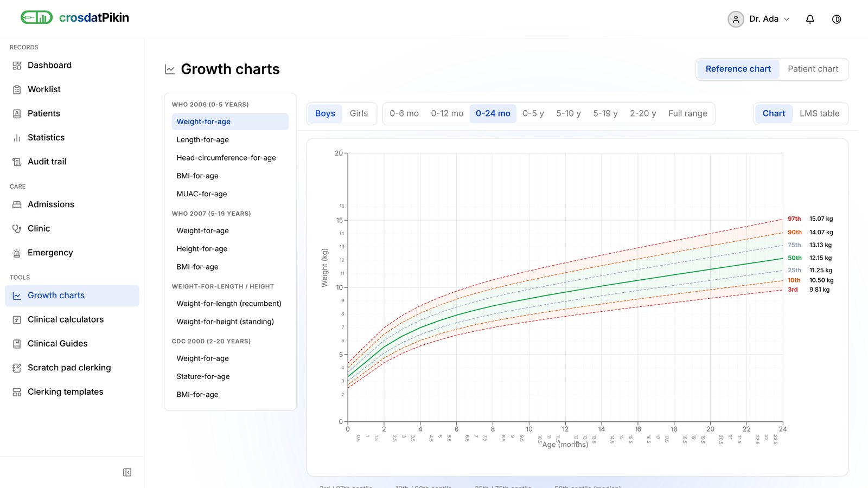Open CDC Stature-for-age chart
Image resolution: width=868 pixels, height=488 pixels.
pos(230,376)
